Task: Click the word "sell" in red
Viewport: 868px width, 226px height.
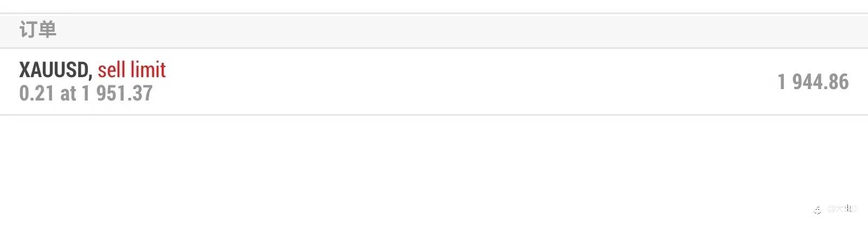Action: pyautogui.click(x=111, y=70)
